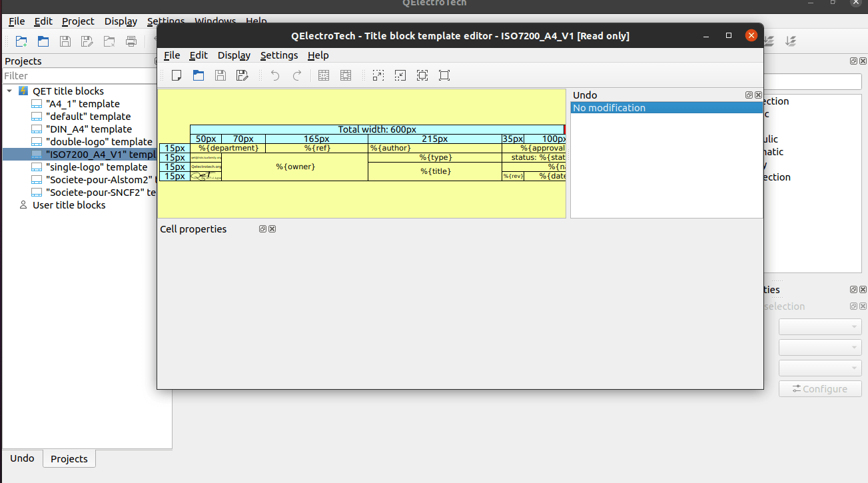Select User title blocks in tree
The image size is (868, 483).
[x=69, y=205]
